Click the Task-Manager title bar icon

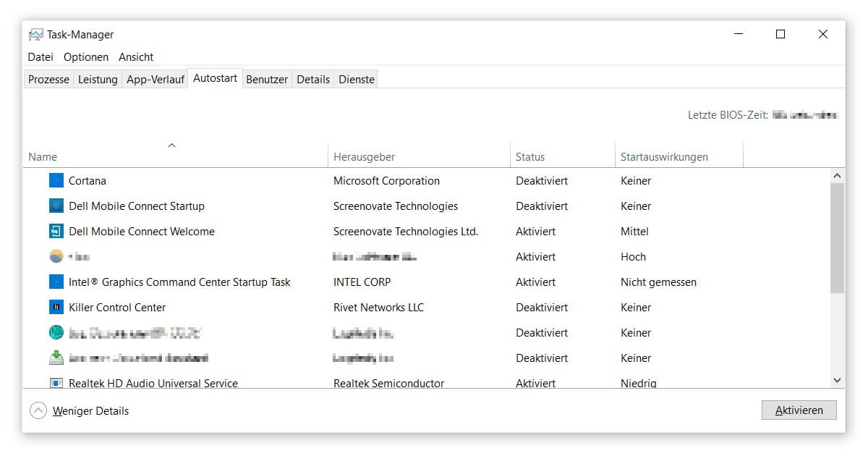click(x=35, y=34)
